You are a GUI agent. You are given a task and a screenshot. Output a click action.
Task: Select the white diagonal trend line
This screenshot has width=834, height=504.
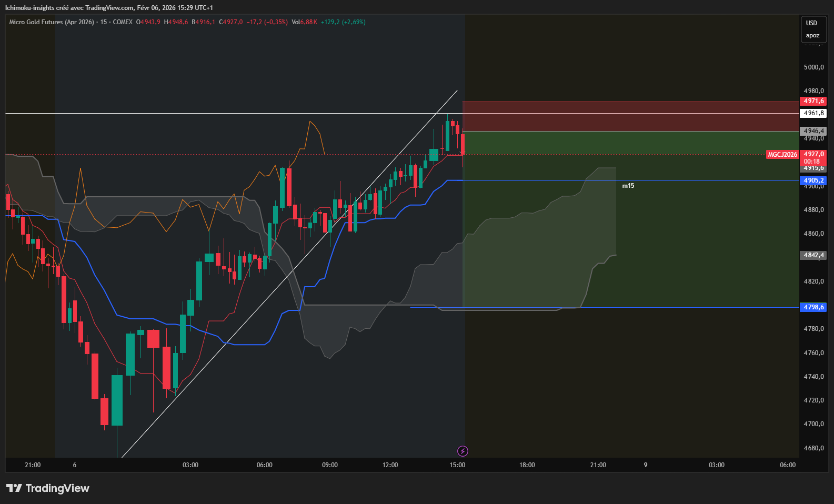pyautogui.click(x=289, y=274)
